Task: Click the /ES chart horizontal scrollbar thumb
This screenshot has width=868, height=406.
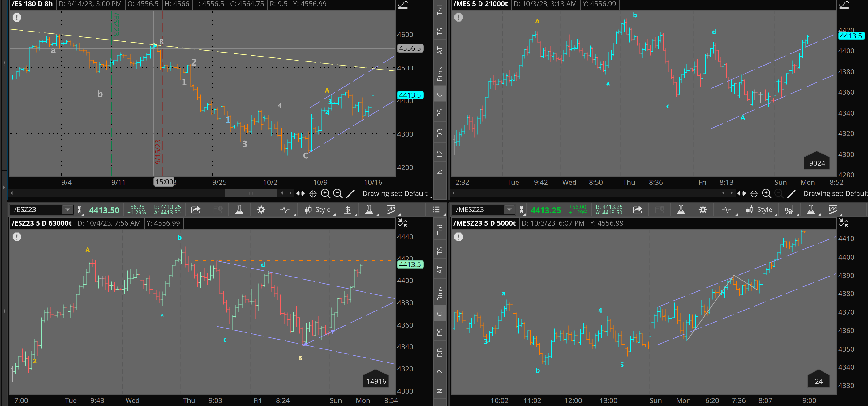Action: [x=250, y=193]
